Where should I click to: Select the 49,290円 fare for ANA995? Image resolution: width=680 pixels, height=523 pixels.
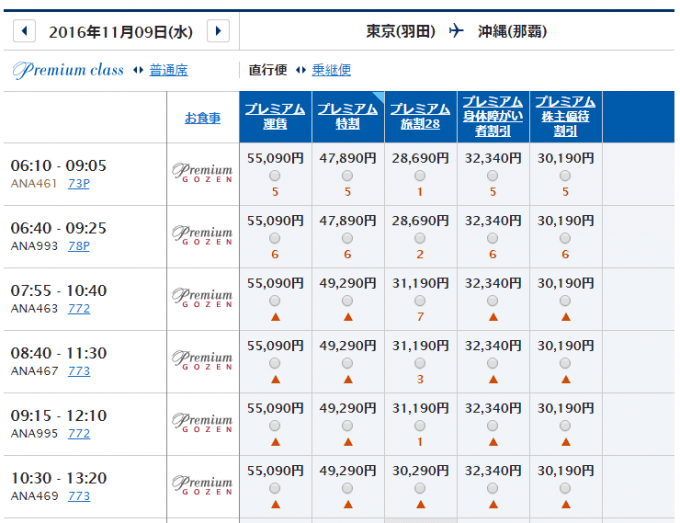pos(347,426)
